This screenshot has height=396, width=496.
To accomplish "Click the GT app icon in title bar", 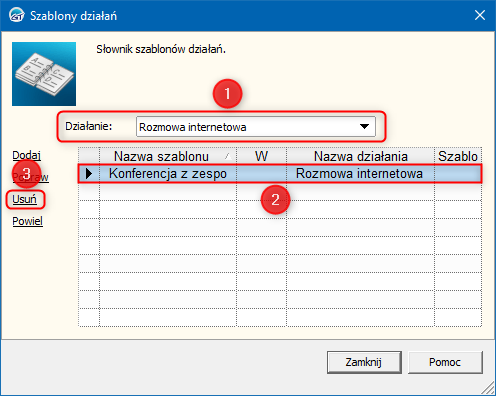I will click(17, 15).
